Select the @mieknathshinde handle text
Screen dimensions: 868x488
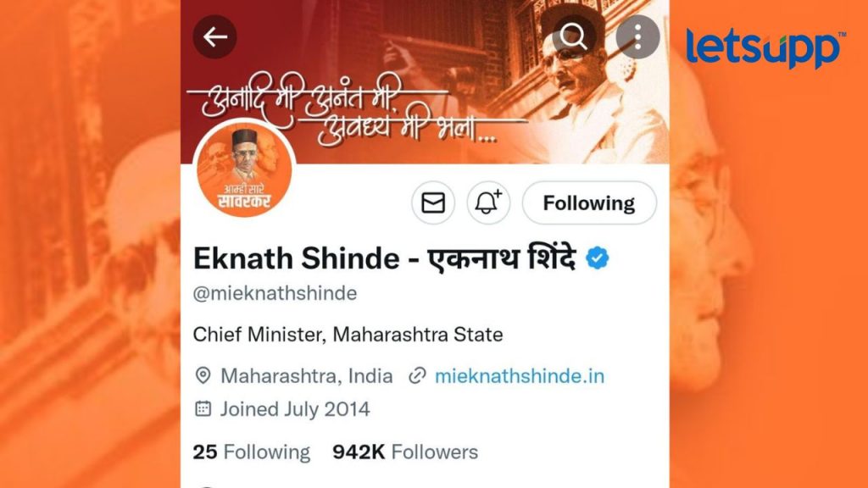point(275,293)
